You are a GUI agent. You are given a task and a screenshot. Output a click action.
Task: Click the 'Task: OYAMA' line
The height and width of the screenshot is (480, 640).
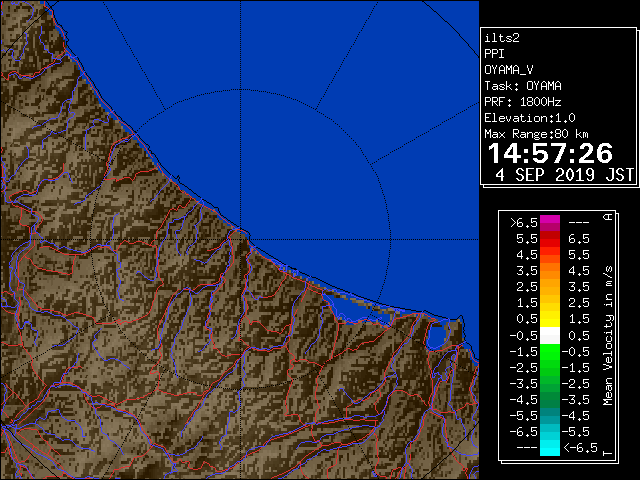(x=523, y=86)
